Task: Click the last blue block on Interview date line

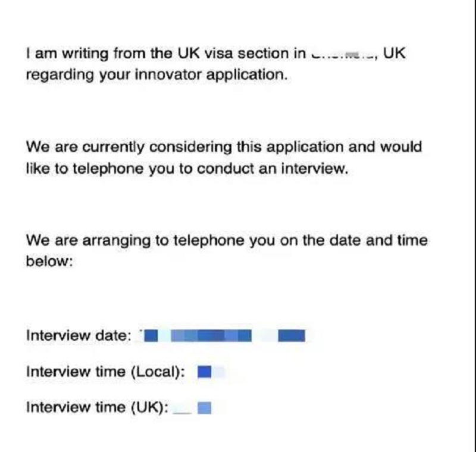Action: [x=292, y=336]
